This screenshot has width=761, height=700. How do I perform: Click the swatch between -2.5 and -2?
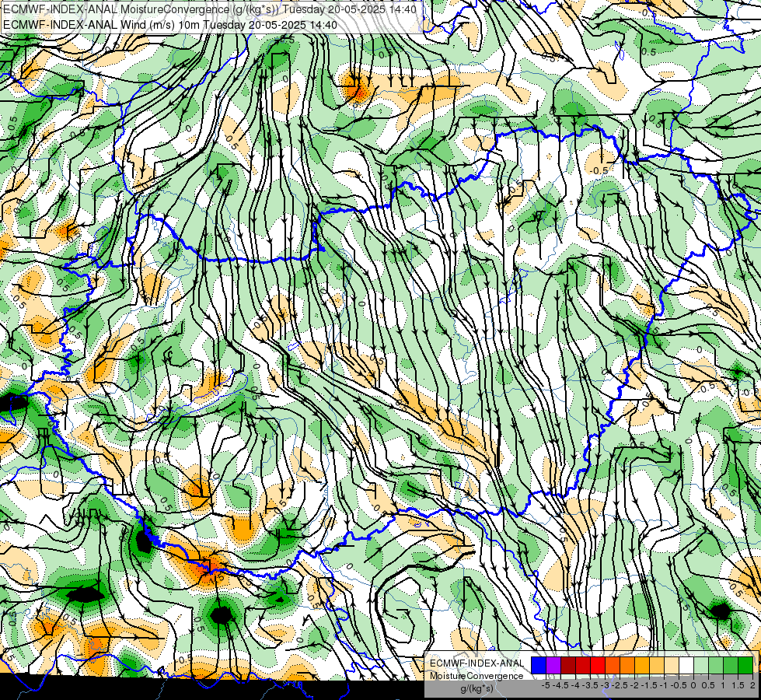pyautogui.click(x=627, y=665)
